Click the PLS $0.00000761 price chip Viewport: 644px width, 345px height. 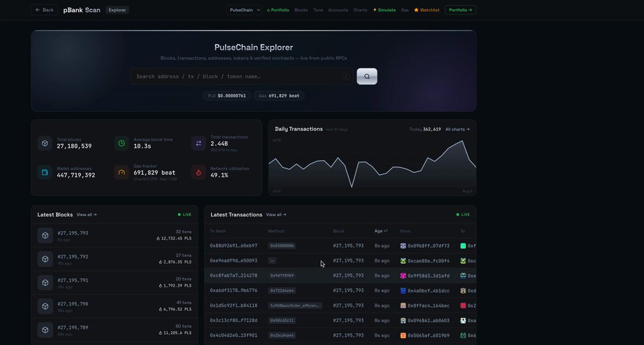point(227,96)
